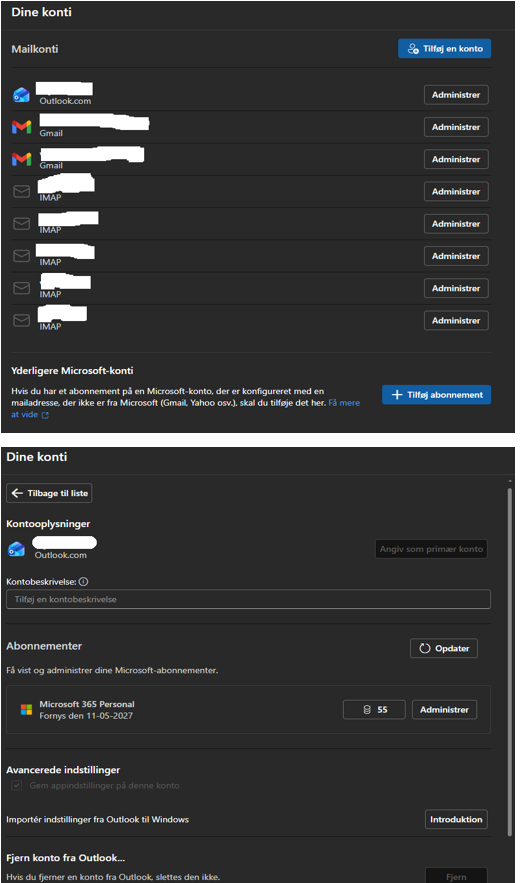Screen dimensions: 520x883
Task: Toggle Gem appindstillinger på denne konto checkbox
Action: pyautogui.click(x=17, y=785)
